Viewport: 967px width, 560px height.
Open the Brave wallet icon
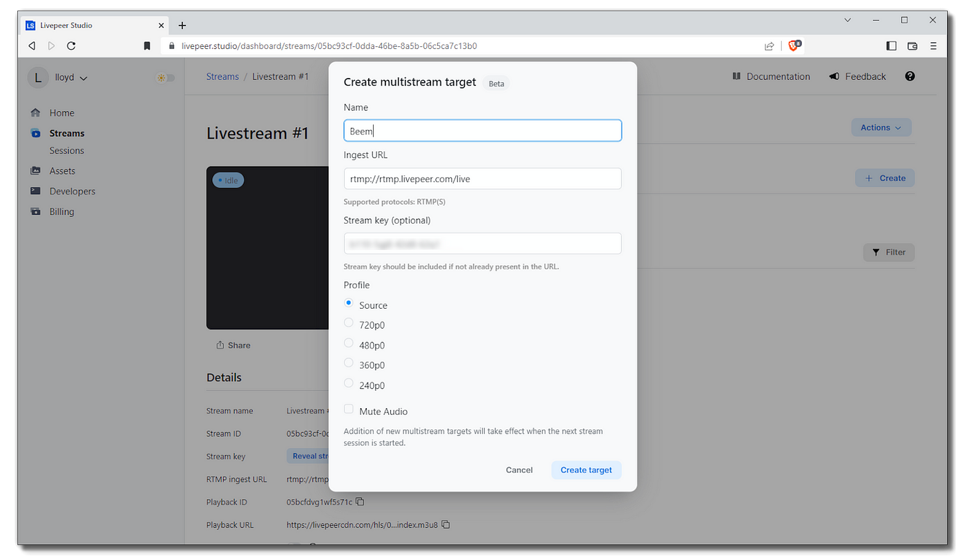pyautogui.click(x=912, y=46)
